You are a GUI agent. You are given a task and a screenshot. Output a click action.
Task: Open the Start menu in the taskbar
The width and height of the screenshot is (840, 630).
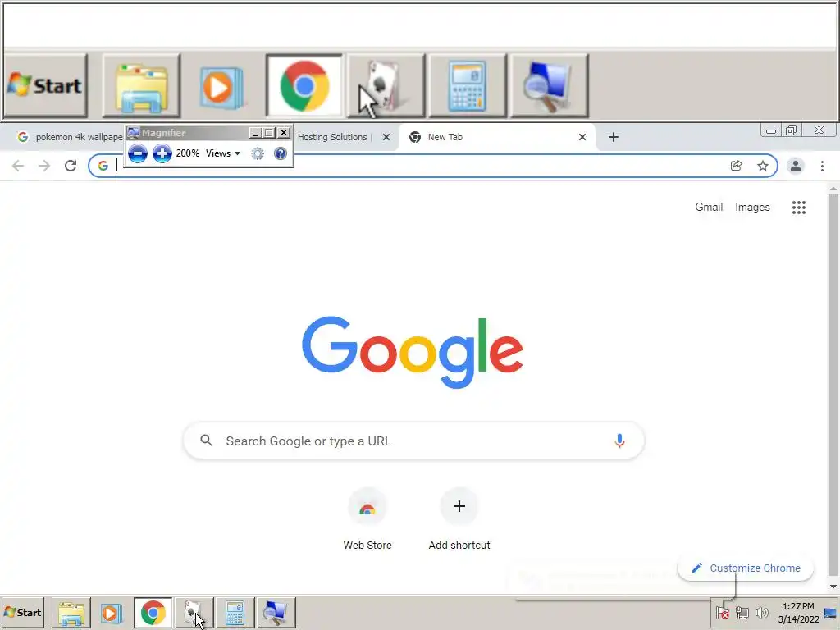pyautogui.click(x=22, y=612)
